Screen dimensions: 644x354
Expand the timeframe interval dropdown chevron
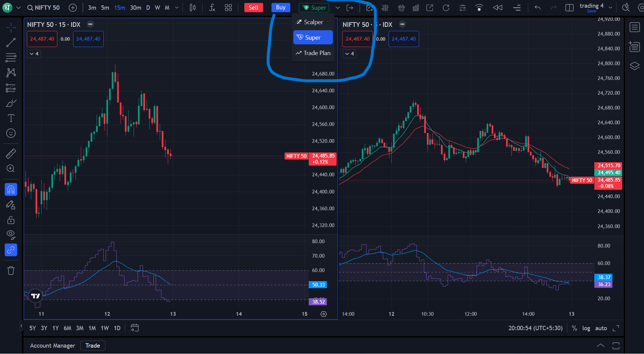tap(177, 8)
